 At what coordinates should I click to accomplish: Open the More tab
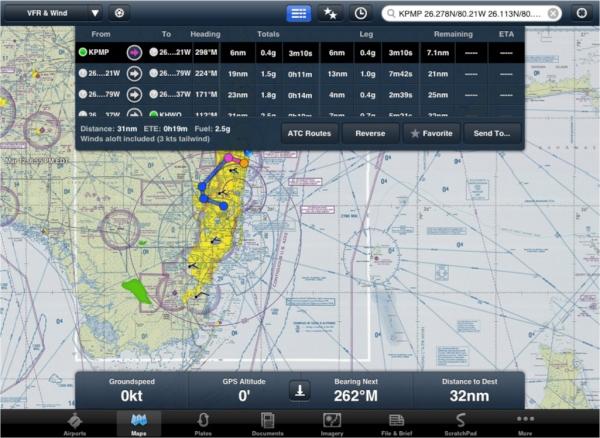point(525,424)
